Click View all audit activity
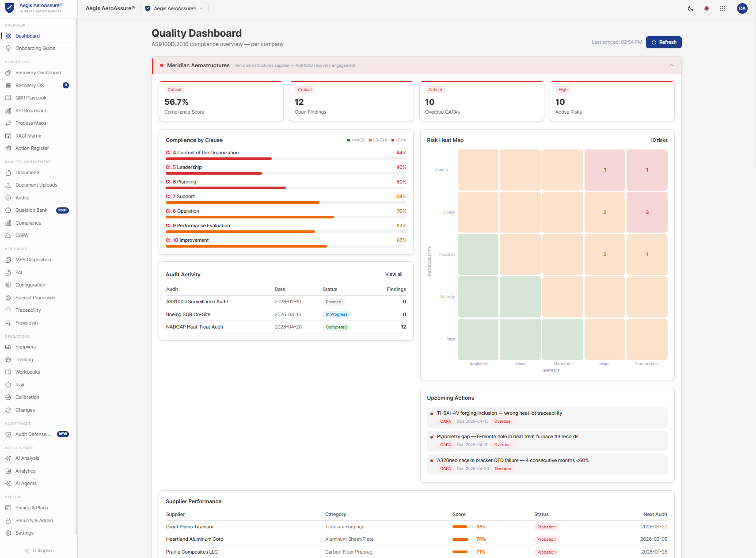The image size is (756, 558). (x=394, y=274)
